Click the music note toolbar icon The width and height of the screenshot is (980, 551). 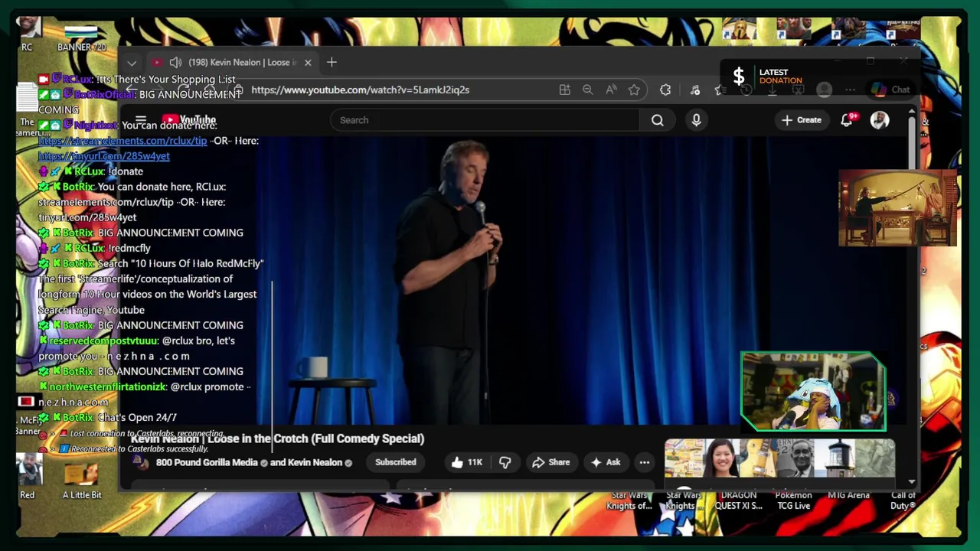[x=695, y=90]
